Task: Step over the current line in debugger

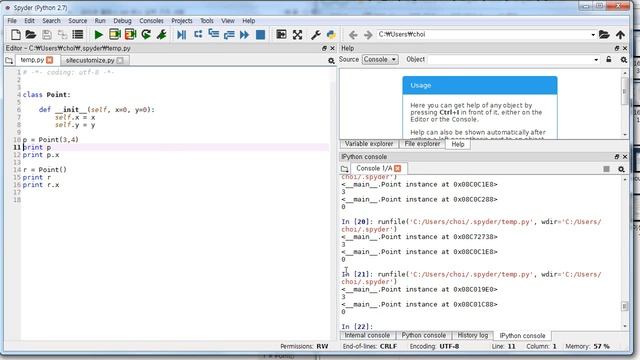Action: [x=198, y=35]
